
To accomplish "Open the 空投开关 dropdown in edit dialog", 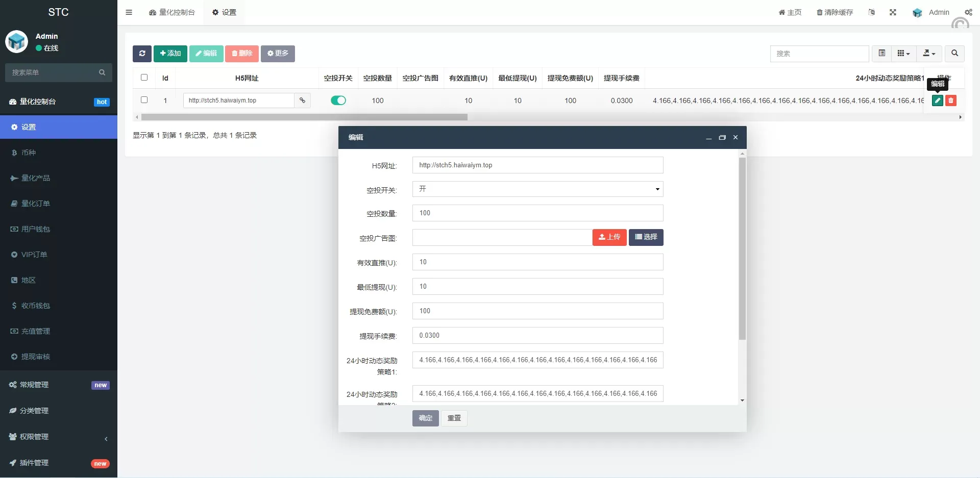I will (x=537, y=189).
